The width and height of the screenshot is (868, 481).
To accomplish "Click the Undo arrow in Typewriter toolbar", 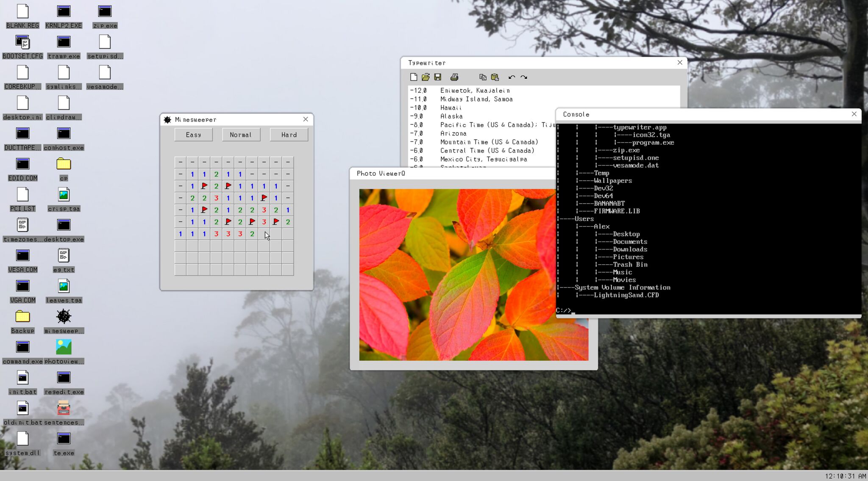I will (x=512, y=77).
